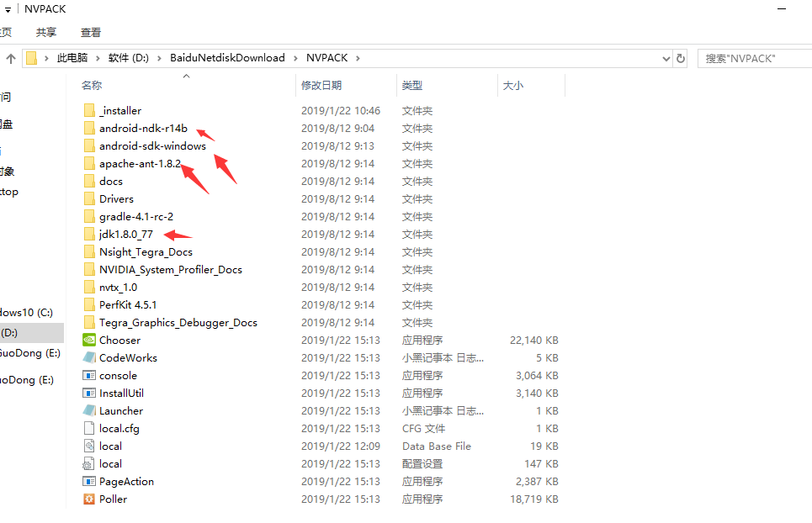Sort by 修改日期 column header
Image resolution: width=812 pixels, height=523 pixels.
(321, 86)
